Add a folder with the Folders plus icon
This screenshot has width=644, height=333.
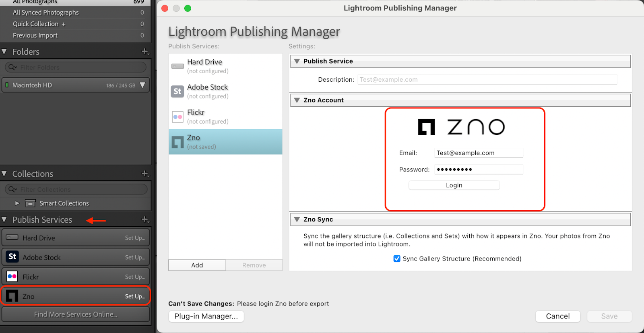pyautogui.click(x=145, y=52)
